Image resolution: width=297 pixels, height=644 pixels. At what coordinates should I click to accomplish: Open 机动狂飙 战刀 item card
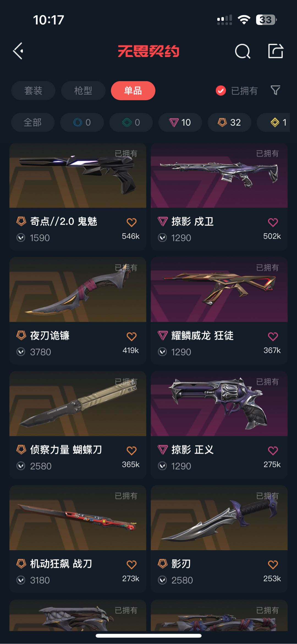[x=78, y=539]
